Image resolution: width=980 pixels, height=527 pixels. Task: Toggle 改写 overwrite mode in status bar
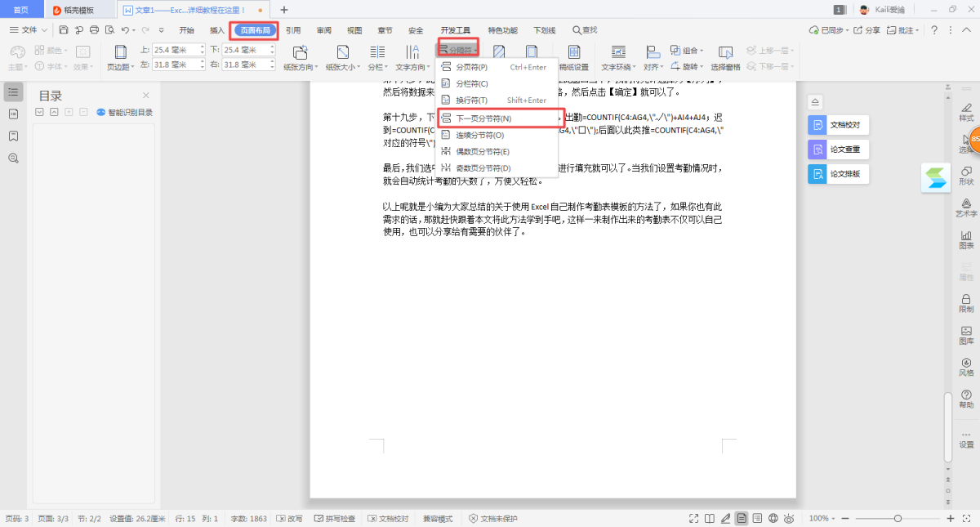pos(289,519)
